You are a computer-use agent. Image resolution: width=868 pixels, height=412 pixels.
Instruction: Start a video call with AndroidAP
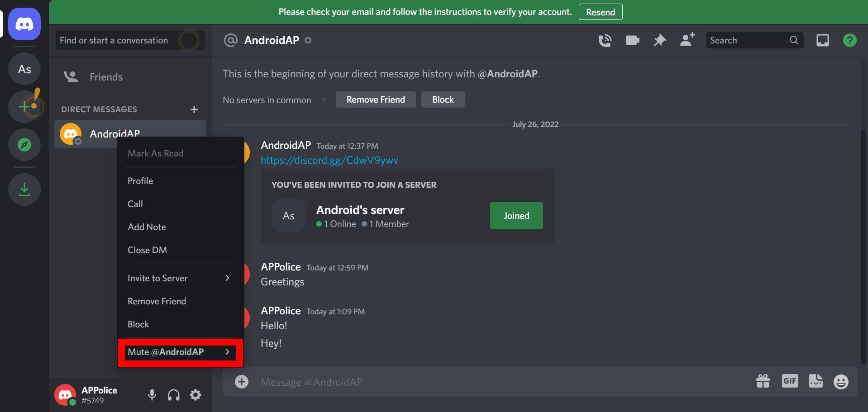coord(632,40)
